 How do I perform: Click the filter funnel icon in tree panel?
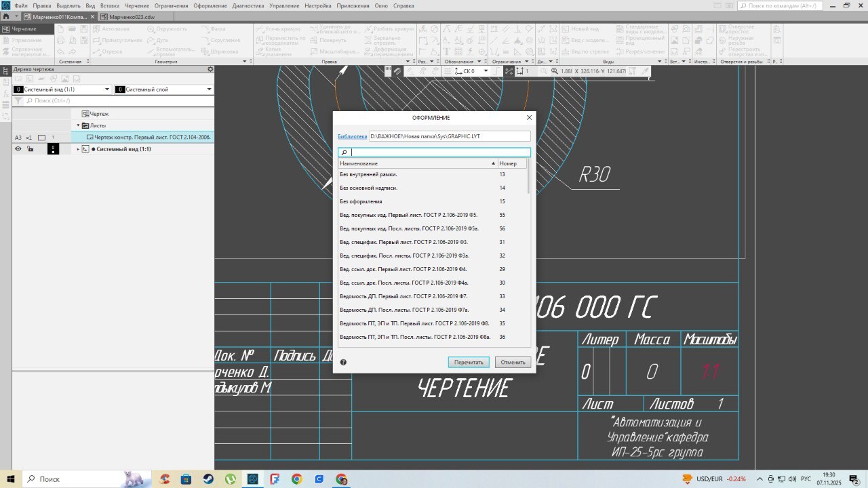pyautogui.click(x=18, y=100)
